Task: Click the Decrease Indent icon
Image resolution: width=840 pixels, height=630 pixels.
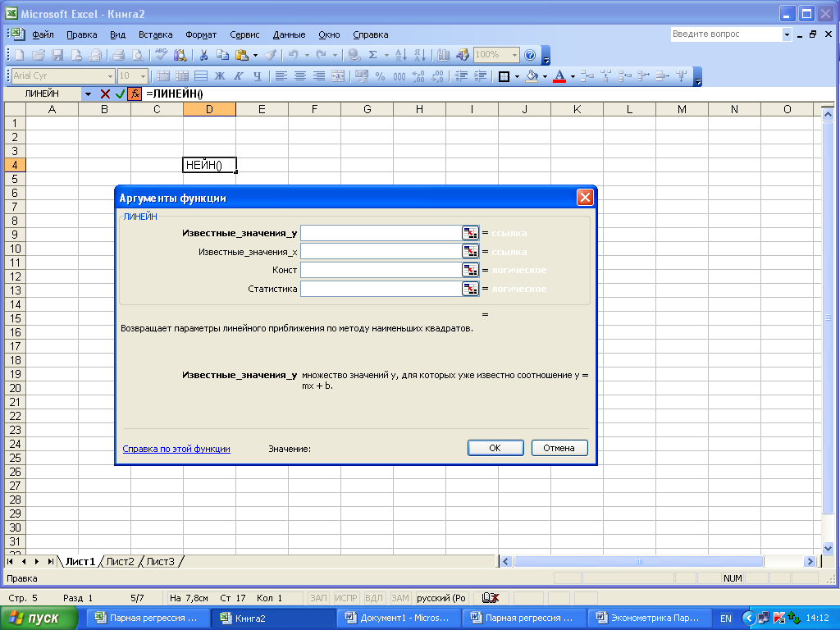Action: tap(461, 76)
